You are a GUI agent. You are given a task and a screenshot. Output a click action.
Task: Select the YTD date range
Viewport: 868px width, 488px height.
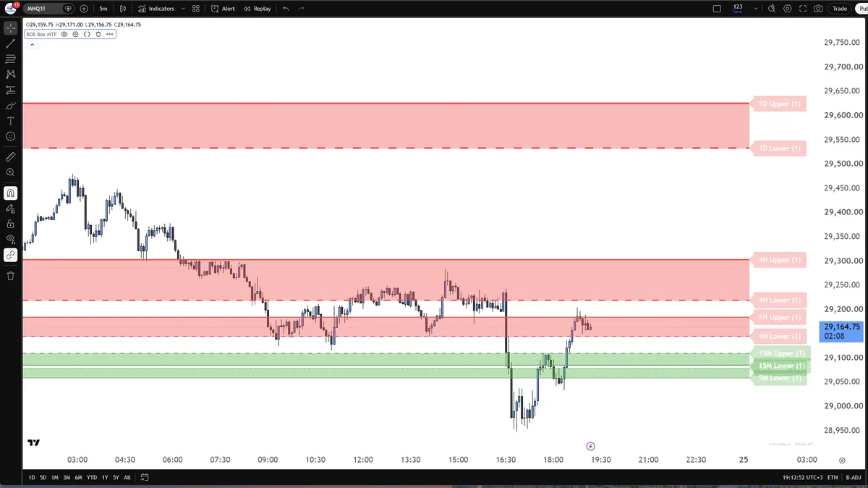tap(92, 477)
